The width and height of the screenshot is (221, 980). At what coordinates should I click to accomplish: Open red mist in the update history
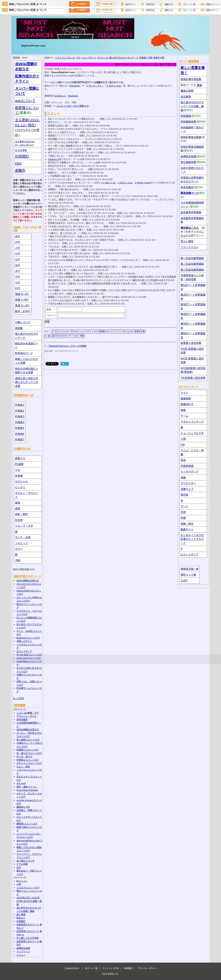coord(21,783)
